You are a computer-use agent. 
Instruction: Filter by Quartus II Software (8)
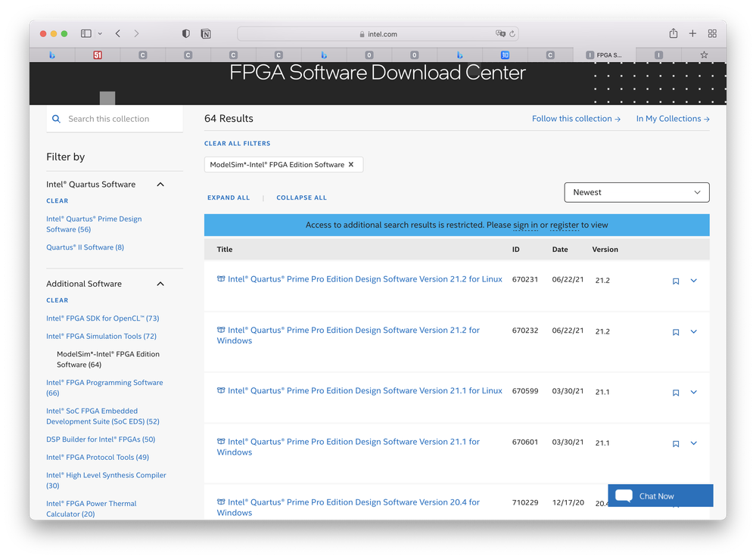click(x=85, y=247)
